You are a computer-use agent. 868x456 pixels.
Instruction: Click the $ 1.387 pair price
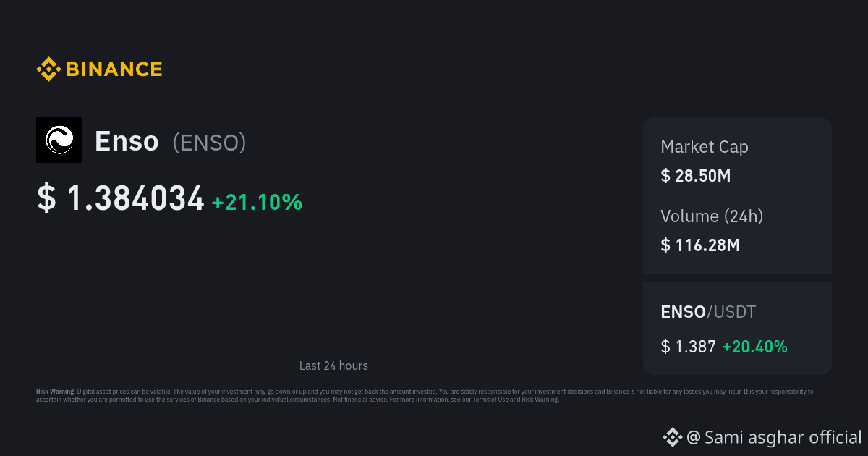click(688, 347)
